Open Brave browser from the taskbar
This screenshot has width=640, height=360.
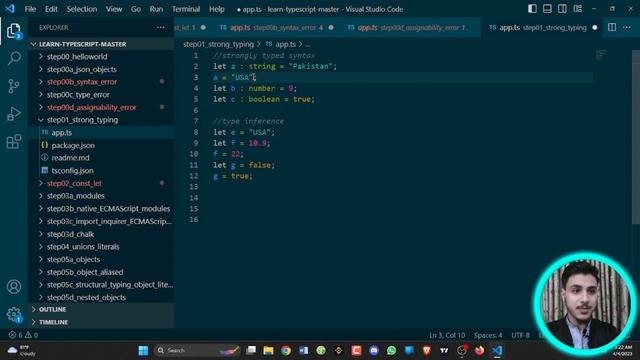tap(427, 351)
